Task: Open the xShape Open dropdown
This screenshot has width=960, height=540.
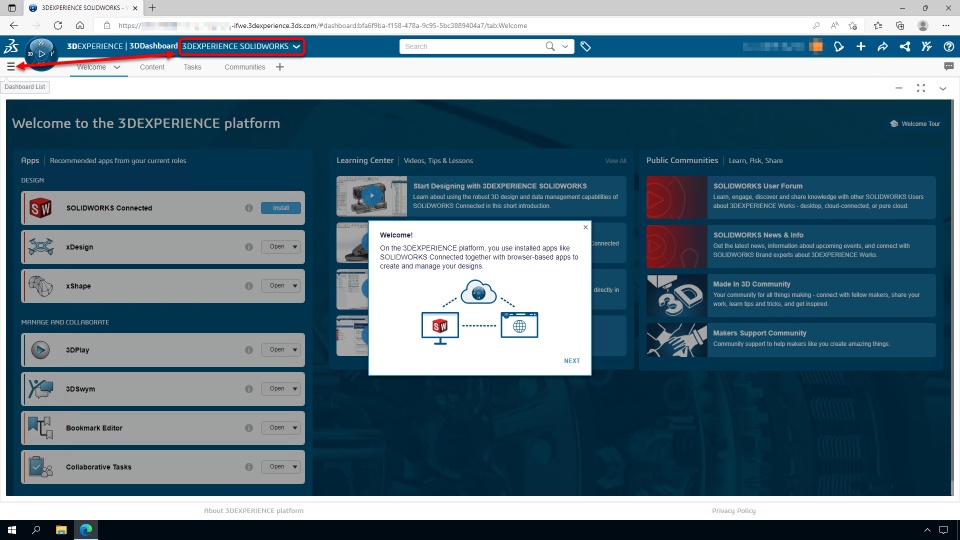Action: pos(295,286)
